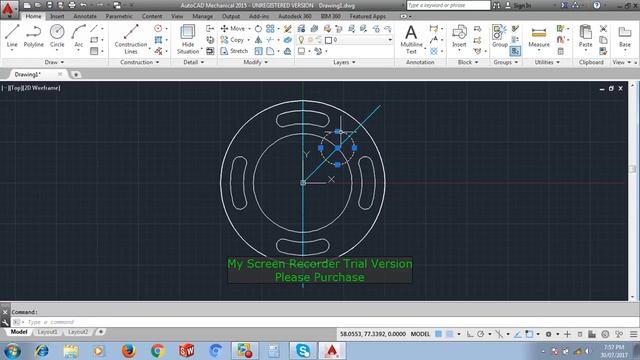Open the Annotate ribbon tab
The image size is (640, 360).
[85, 16]
